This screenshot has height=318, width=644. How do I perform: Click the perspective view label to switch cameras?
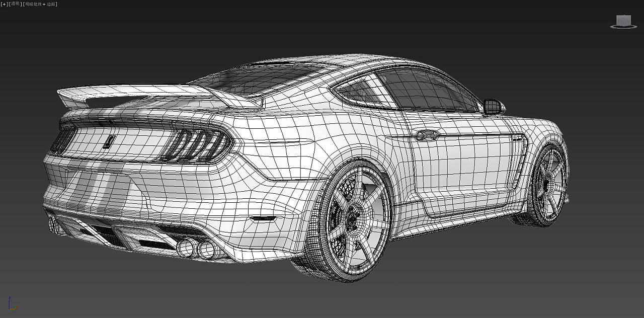click(14, 4)
